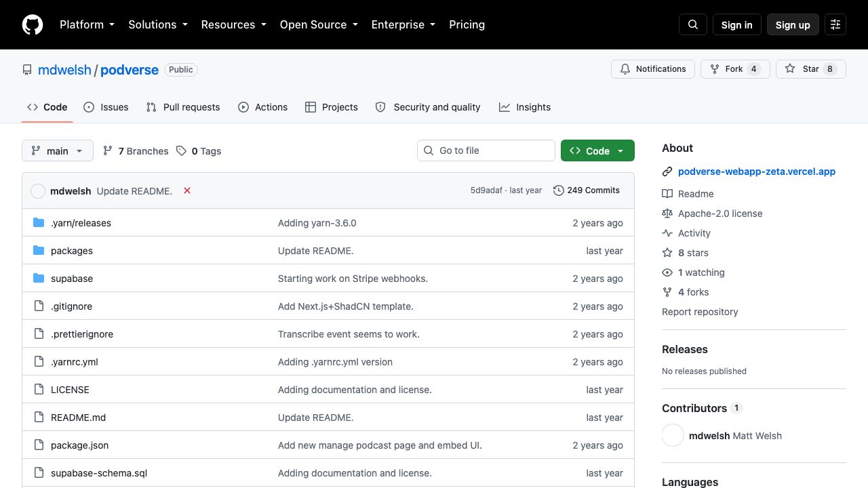Screen dimensions: 868x488
Task: Click the watching eye icon
Action: coord(667,272)
